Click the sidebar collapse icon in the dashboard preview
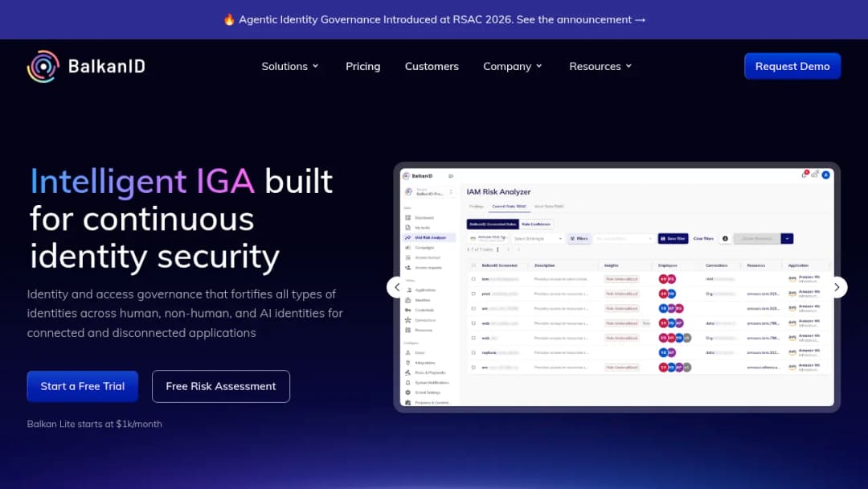868x489 pixels. (x=451, y=176)
